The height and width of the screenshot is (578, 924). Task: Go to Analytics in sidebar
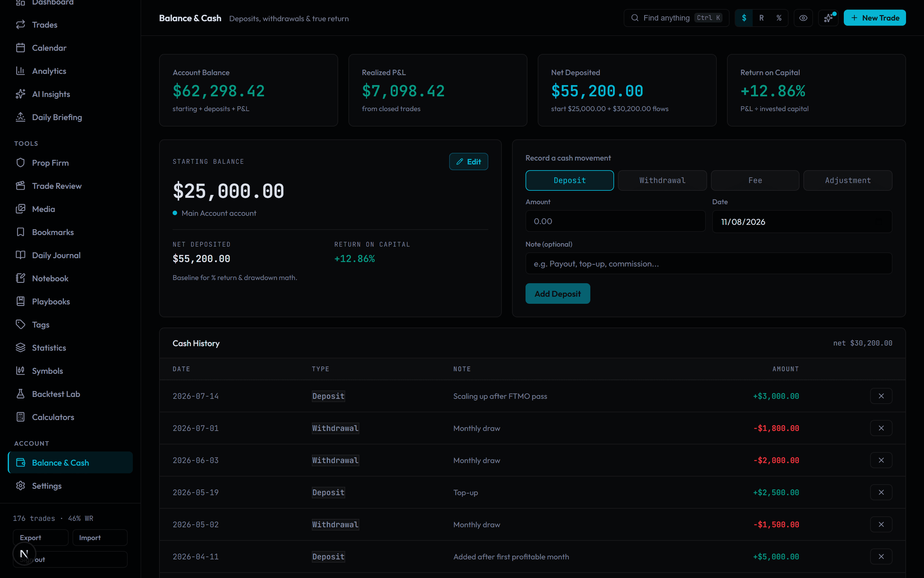pyautogui.click(x=70, y=71)
